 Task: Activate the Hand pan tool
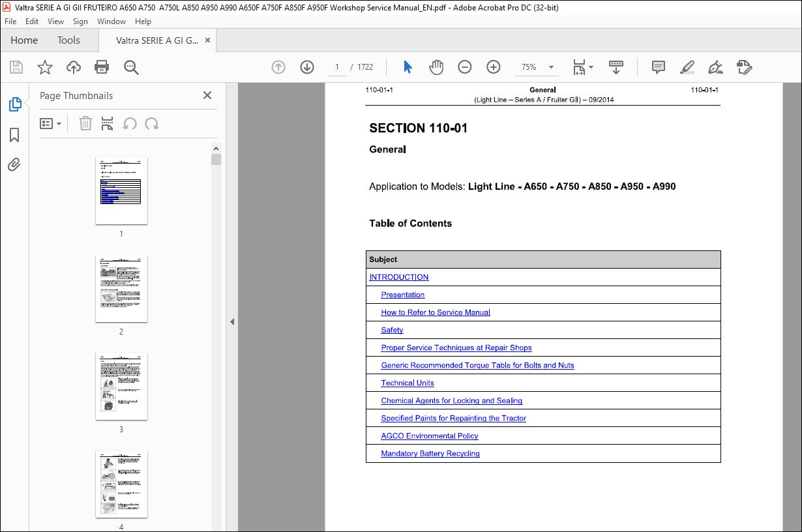tap(436, 67)
